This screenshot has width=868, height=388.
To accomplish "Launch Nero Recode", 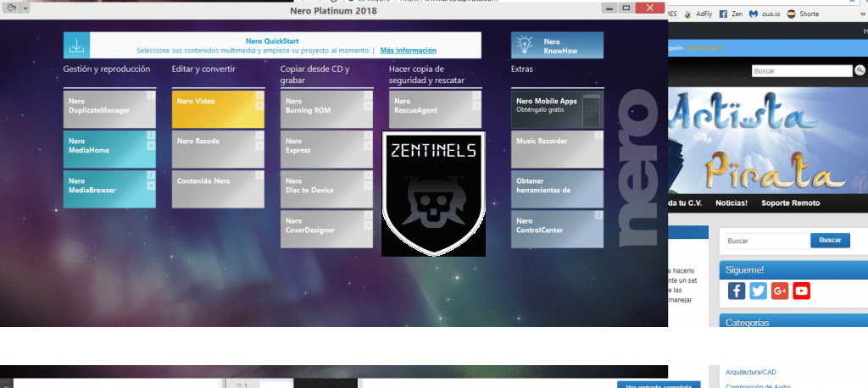I will pos(218,149).
